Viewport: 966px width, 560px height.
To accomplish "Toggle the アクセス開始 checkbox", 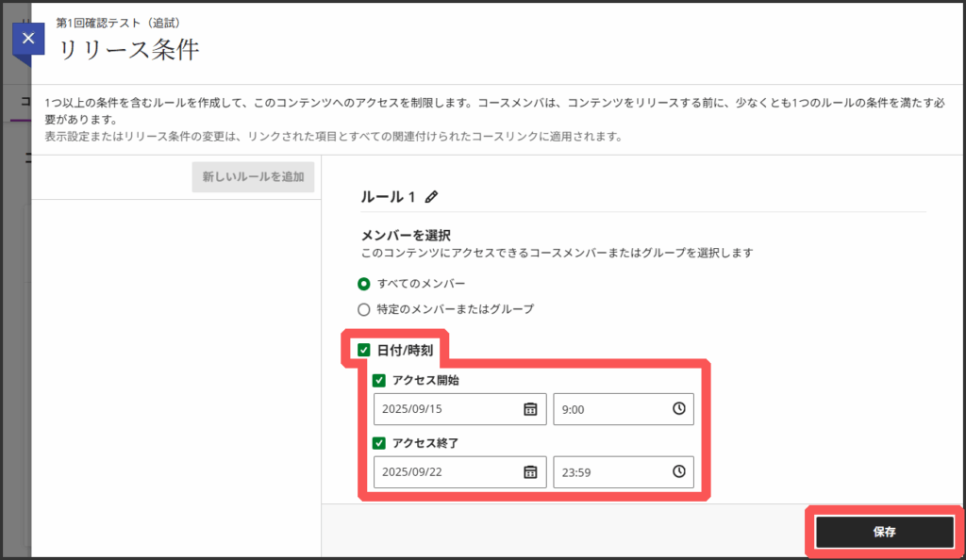I will (x=379, y=381).
